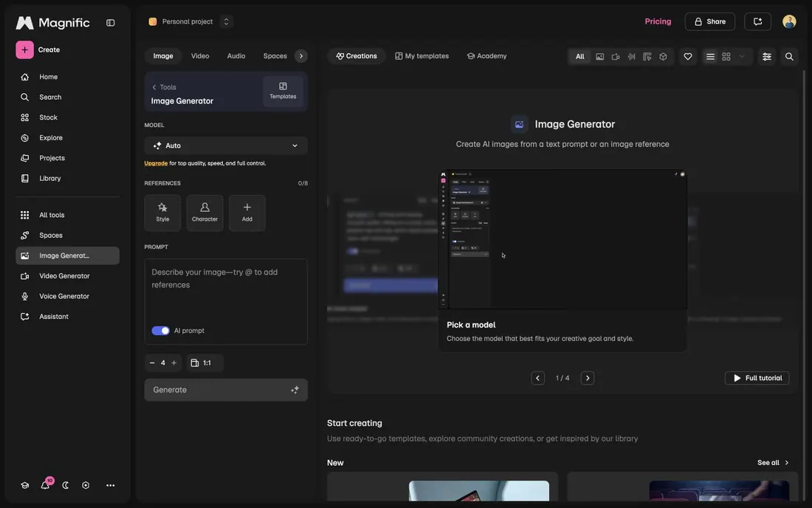Screen dimensions: 812x508
Task: Open the three-dots more menu
Action: (110, 485)
